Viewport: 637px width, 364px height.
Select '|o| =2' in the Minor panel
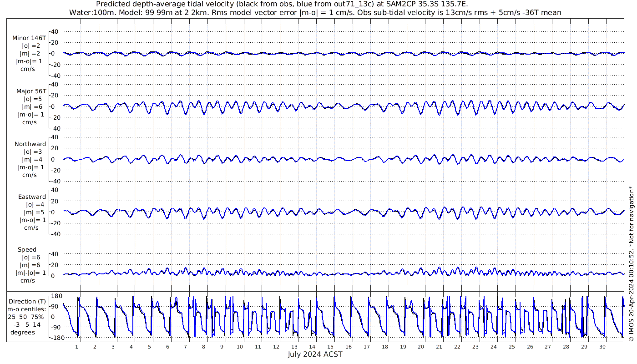pyautogui.click(x=31, y=46)
